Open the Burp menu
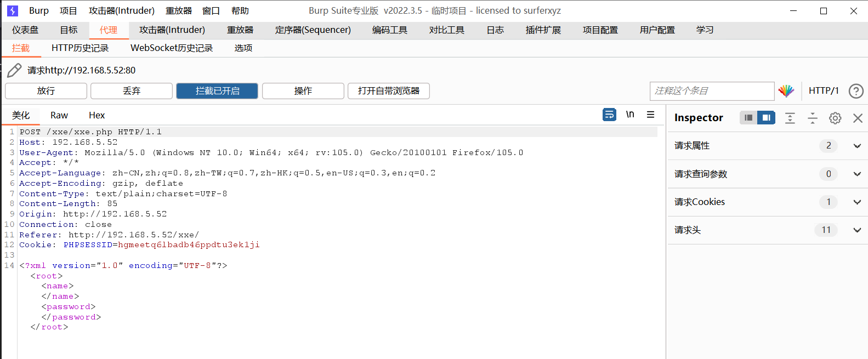 39,10
